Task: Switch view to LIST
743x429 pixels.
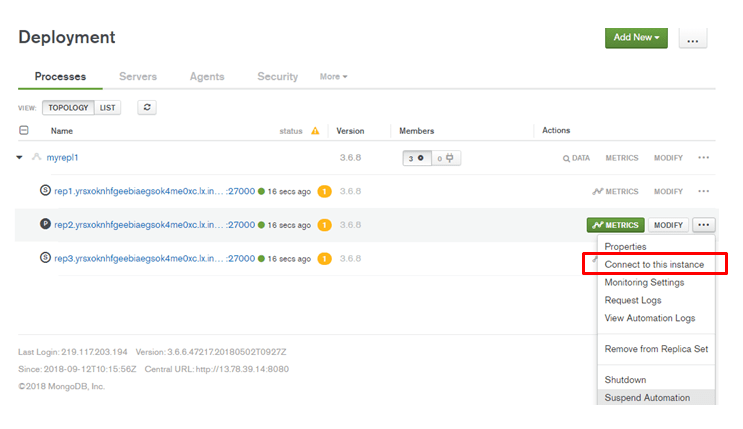Action: [x=108, y=108]
